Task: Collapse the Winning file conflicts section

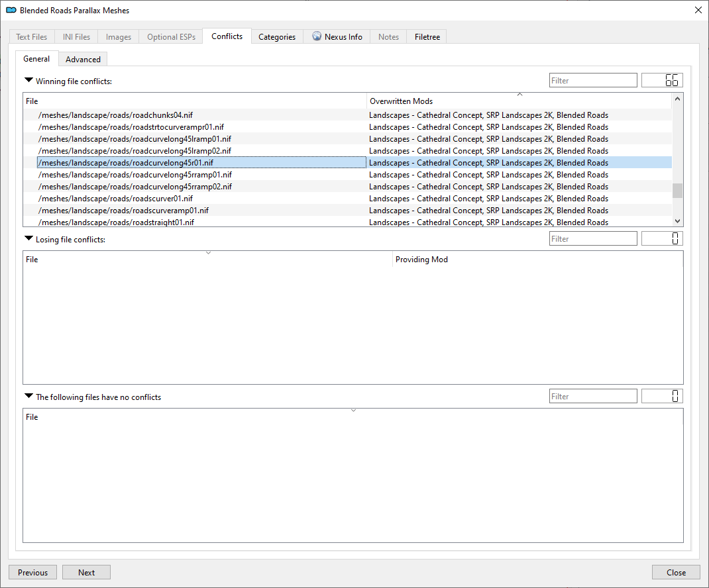Action: click(x=28, y=80)
